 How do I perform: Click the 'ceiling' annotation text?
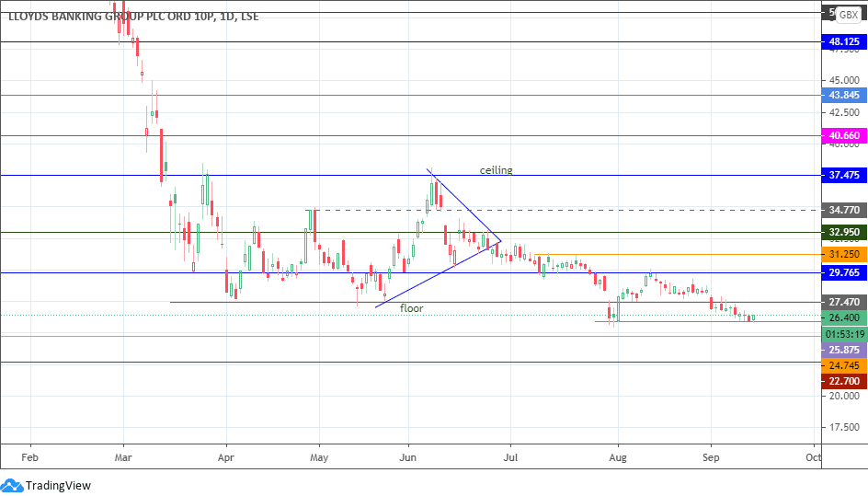point(496,170)
